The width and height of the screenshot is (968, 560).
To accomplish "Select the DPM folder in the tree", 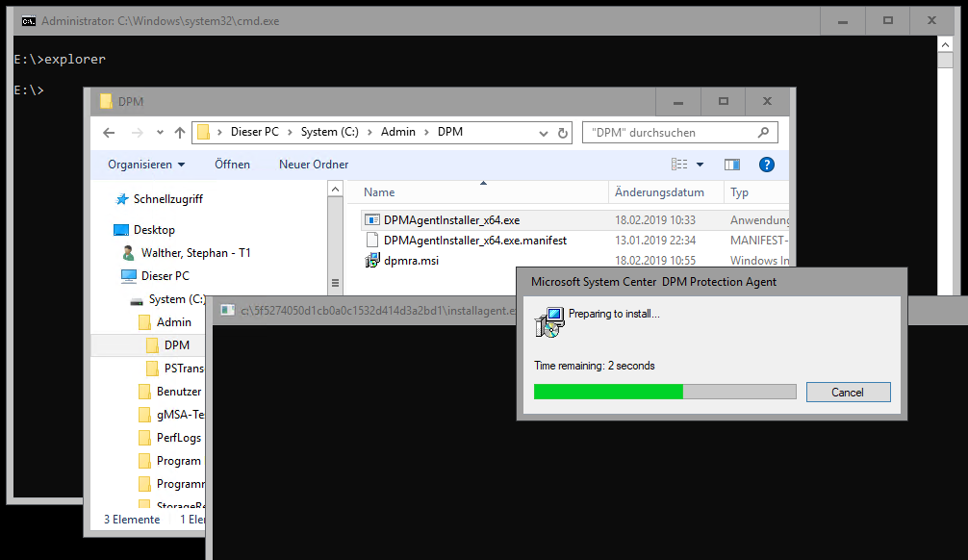I will coord(176,345).
